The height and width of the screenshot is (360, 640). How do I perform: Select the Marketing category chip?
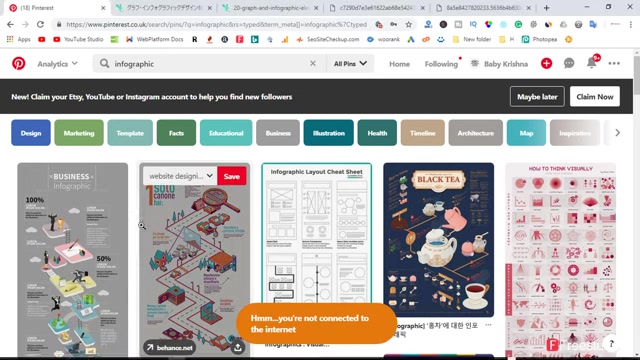pyautogui.click(x=79, y=133)
